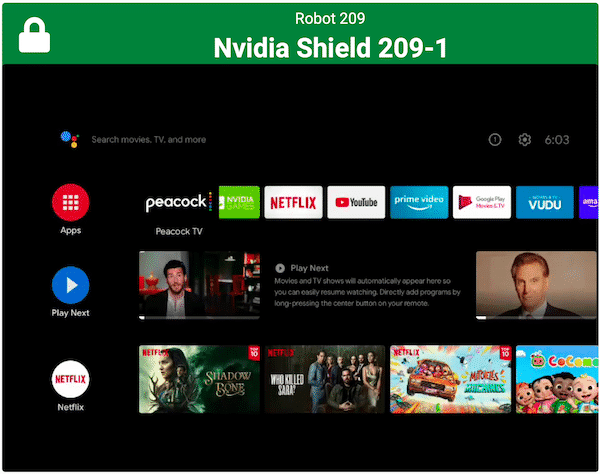Image resolution: width=600 pixels, height=474 pixels.
Task: Open the Apps launcher icon
Action: pos(70,202)
